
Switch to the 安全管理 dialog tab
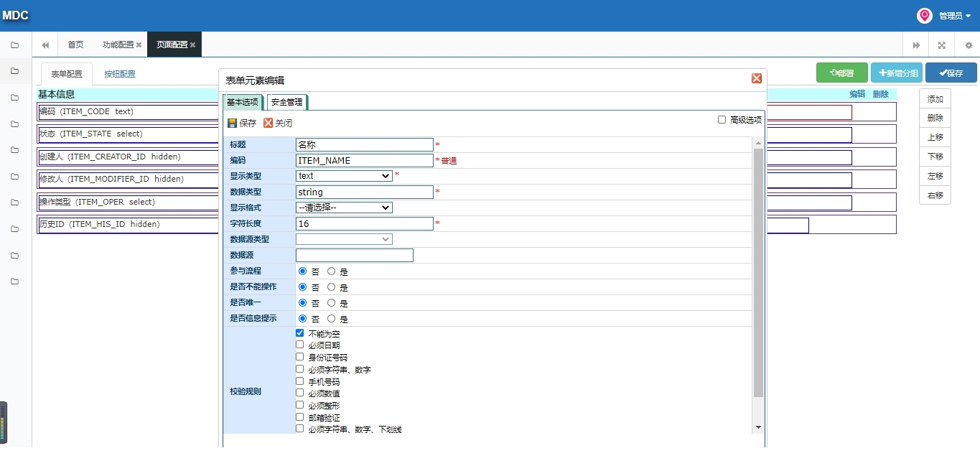[287, 102]
